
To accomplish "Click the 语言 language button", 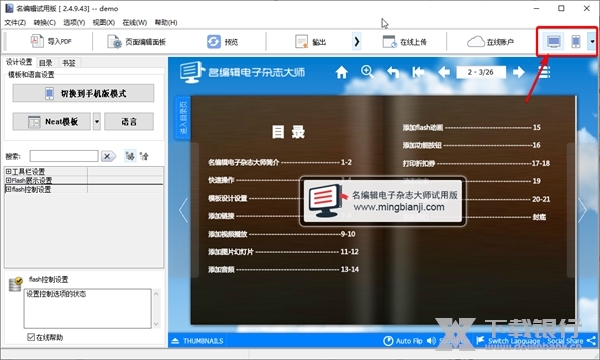I will click(x=129, y=122).
